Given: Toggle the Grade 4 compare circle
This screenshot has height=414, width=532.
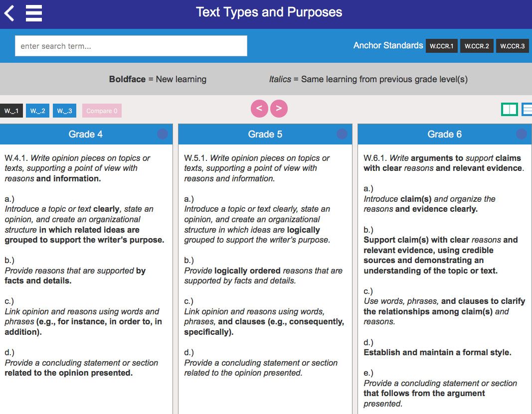Looking at the screenshot, I should (163, 134).
